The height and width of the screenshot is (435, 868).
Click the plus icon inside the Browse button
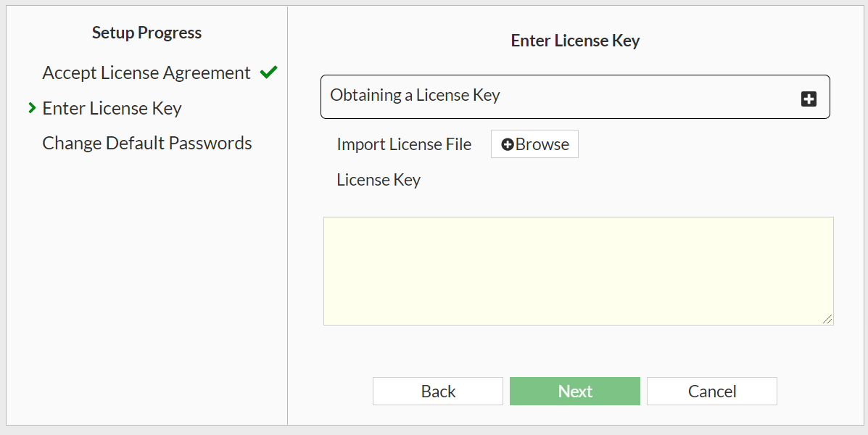(x=508, y=144)
